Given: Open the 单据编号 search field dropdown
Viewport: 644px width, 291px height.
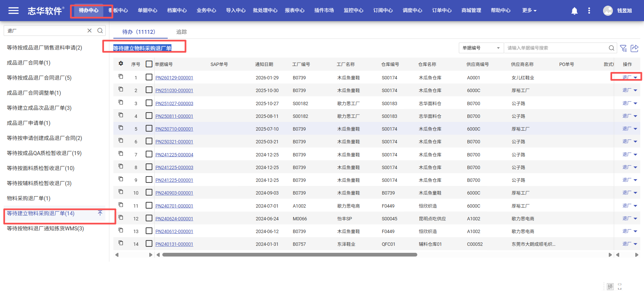Looking at the screenshot, I should pyautogui.click(x=481, y=48).
